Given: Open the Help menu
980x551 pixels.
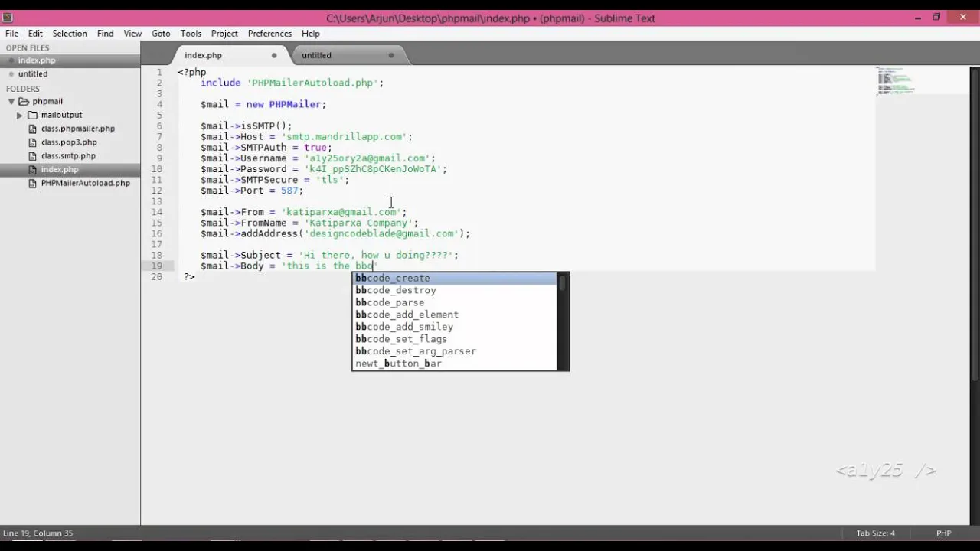Looking at the screenshot, I should [311, 34].
